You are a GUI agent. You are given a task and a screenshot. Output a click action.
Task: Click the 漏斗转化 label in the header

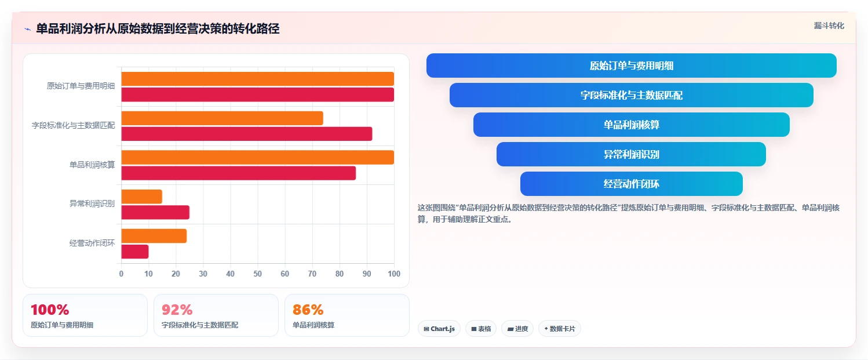(x=829, y=26)
